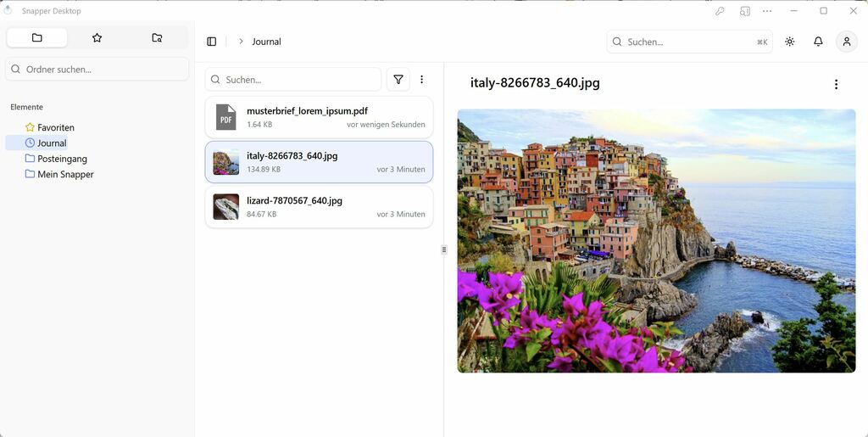
Task: Open notifications bell
Action: [x=818, y=42]
